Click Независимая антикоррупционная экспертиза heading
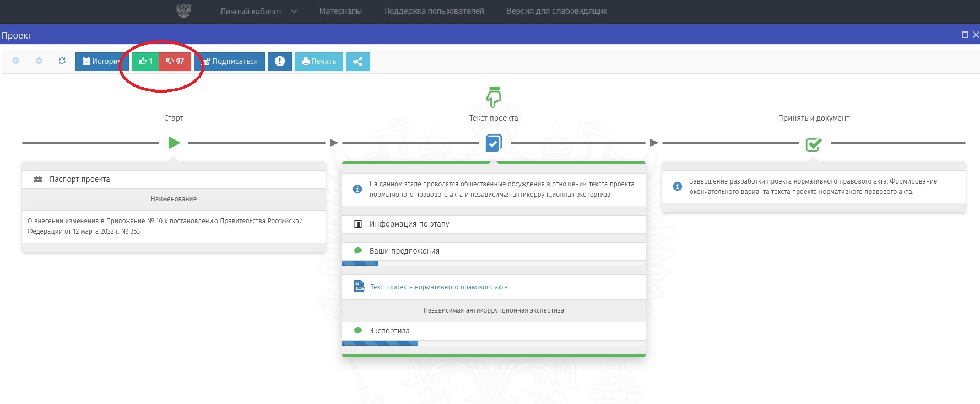Screen dimensions: 980x404 (x=494, y=310)
